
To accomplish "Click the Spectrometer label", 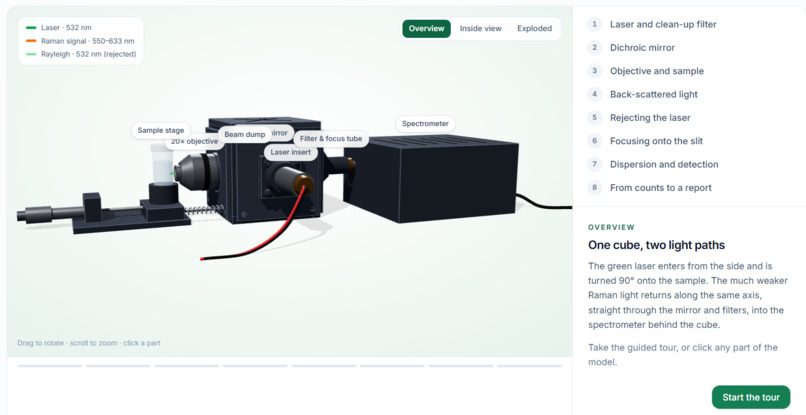I will point(425,124).
